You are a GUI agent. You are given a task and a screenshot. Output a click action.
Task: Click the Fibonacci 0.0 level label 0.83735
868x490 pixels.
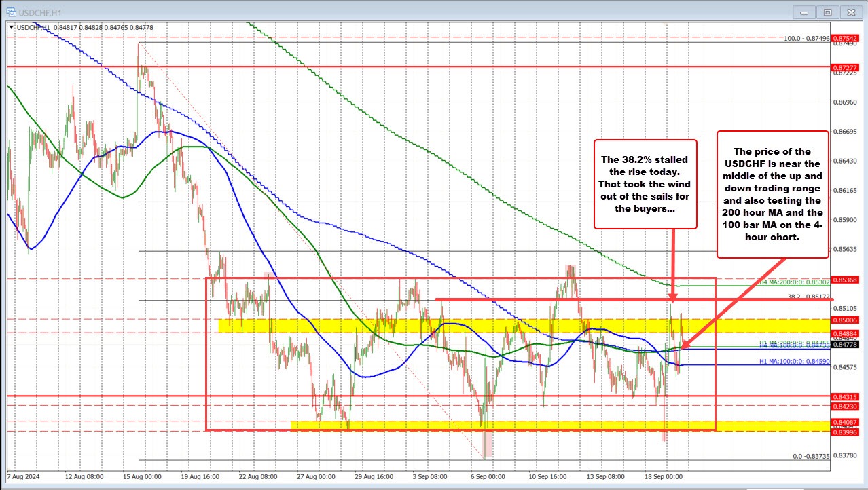pos(811,456)
